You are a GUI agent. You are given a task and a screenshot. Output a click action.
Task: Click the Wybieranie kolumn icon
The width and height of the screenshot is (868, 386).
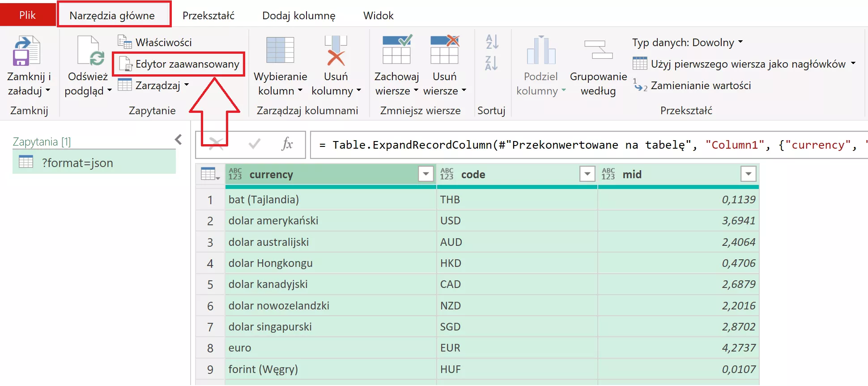coord(280,50)
